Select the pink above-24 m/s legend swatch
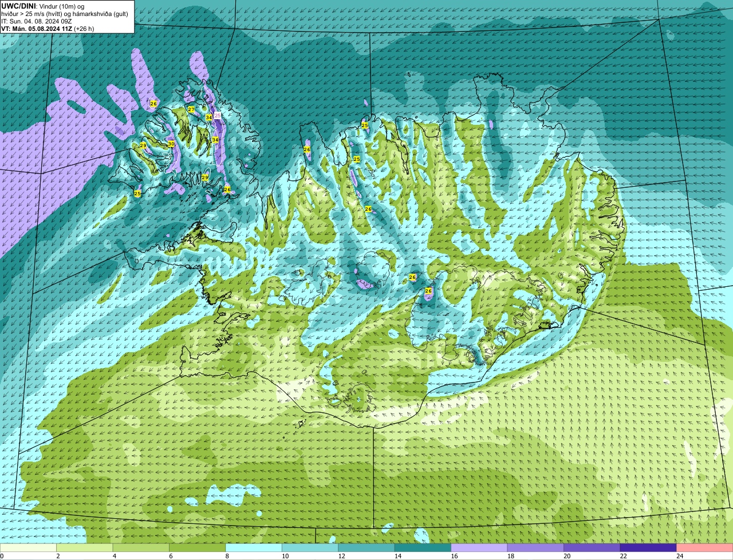 pos(705,548)
